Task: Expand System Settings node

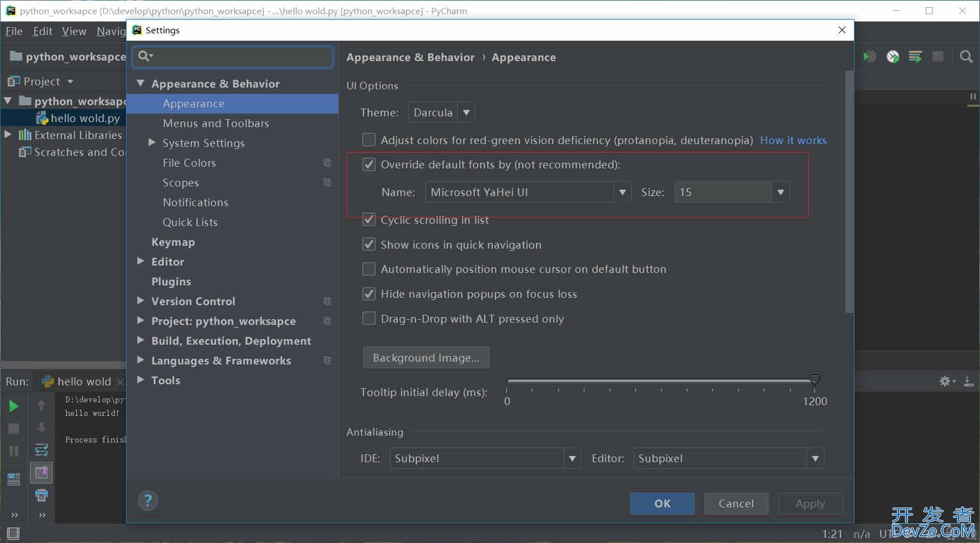Action: (151, 142)
